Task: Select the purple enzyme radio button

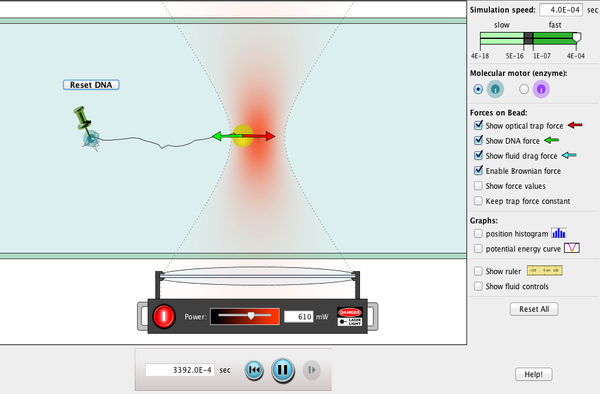Action: point(524,89)
